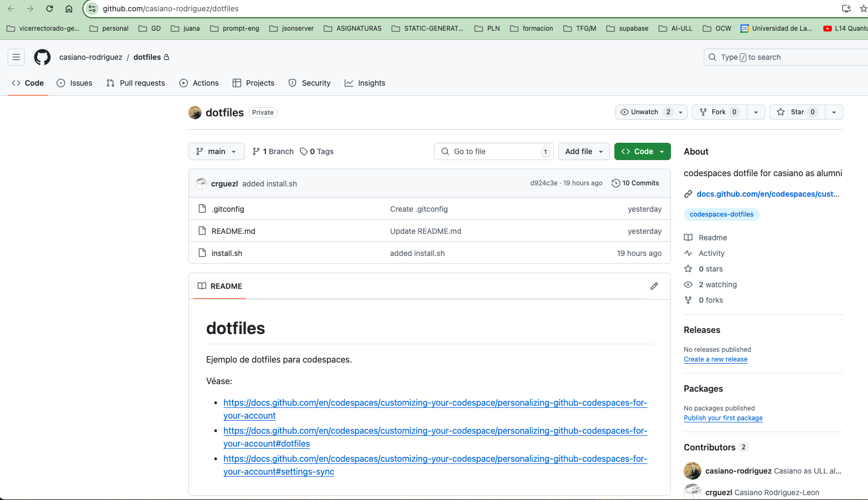Navigate back in the browser

(x=11, y=9)
